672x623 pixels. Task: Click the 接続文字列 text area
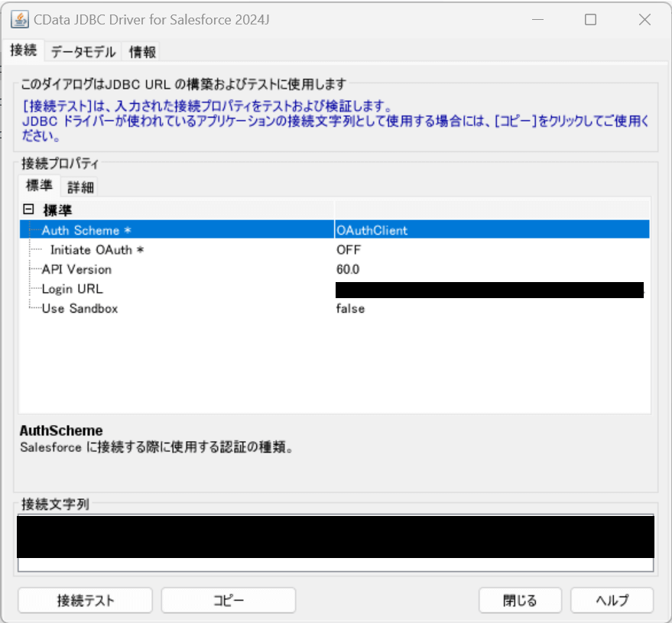click(336, 543)
